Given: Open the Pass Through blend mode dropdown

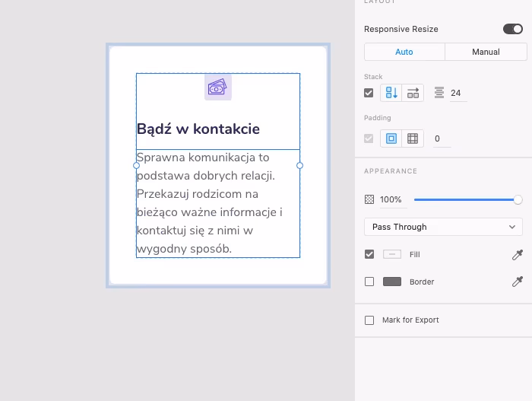Looking at the screenshot, I should 443,227.
